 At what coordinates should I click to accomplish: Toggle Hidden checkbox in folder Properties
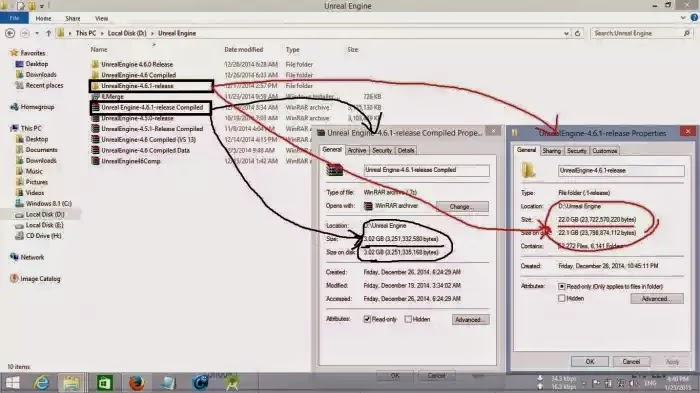[562, 298]
